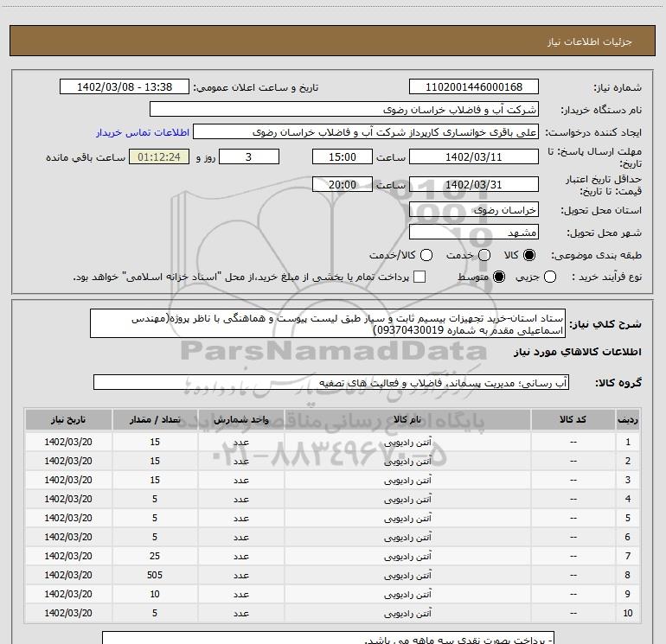Click the payment terms note at bottom
Viewport: 666px width, 644px height.
[329, 638]
